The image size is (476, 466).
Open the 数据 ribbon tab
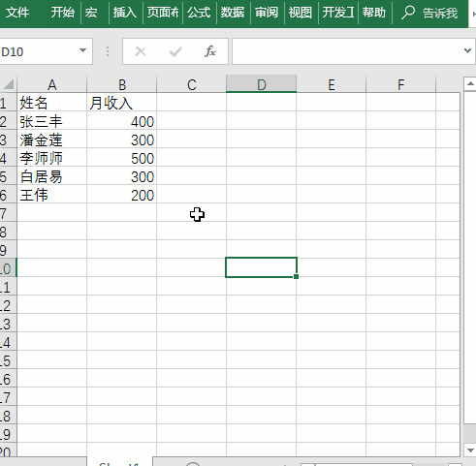233,13
